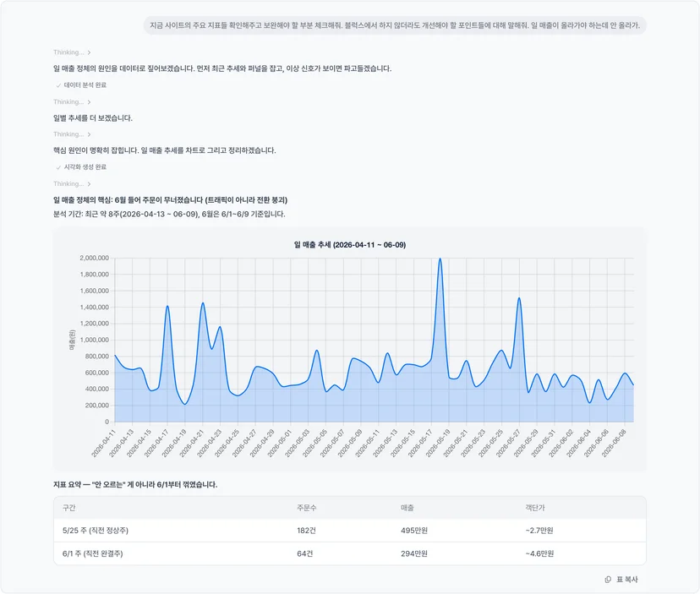Select the '6/1 주 (직전 완결주)' row label

tap(92, 553)
